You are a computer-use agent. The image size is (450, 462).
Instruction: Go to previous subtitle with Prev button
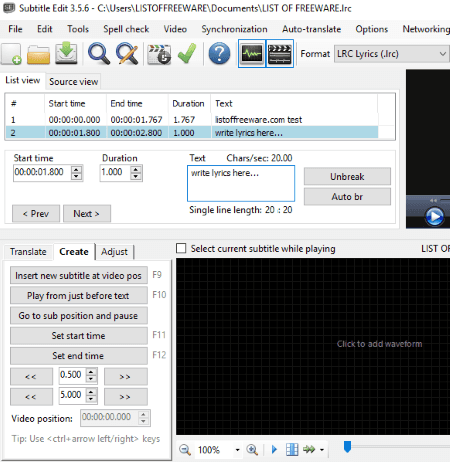tap(36, 213)
